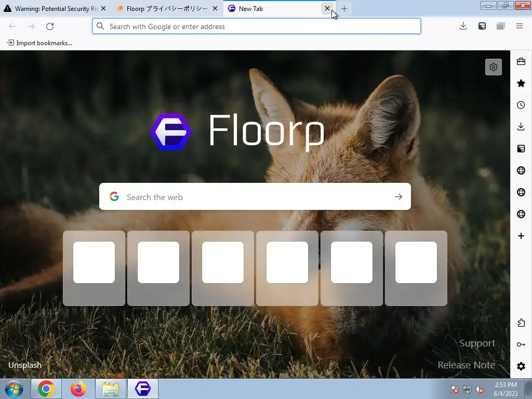Screen dimensions: 532x399
Task: Open the Release Note link
Action: [466, 365]
